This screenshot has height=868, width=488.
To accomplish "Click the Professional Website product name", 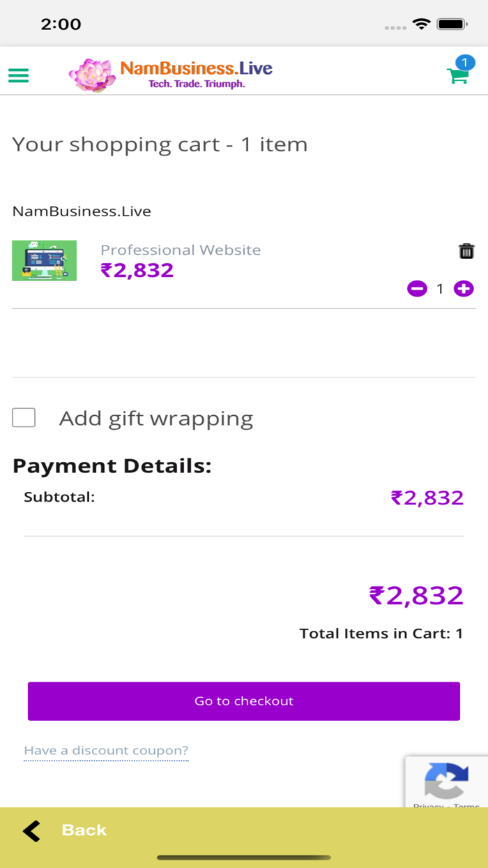I will pos(181,250).
